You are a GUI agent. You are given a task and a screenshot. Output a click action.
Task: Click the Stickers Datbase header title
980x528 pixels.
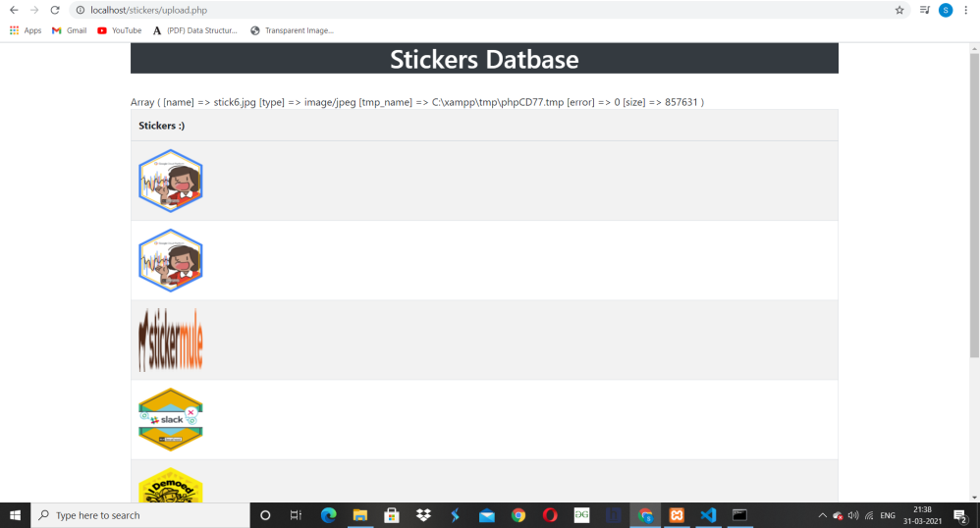point(484,59)
